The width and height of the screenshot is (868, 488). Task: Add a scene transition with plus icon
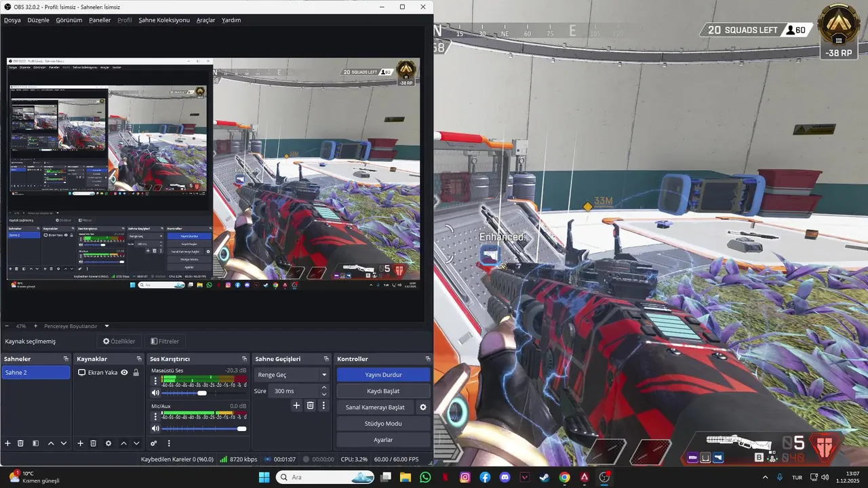coord(296,405)
